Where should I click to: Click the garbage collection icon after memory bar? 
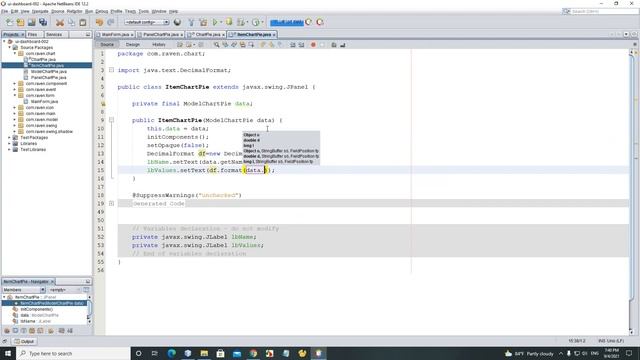coord(309,22)
